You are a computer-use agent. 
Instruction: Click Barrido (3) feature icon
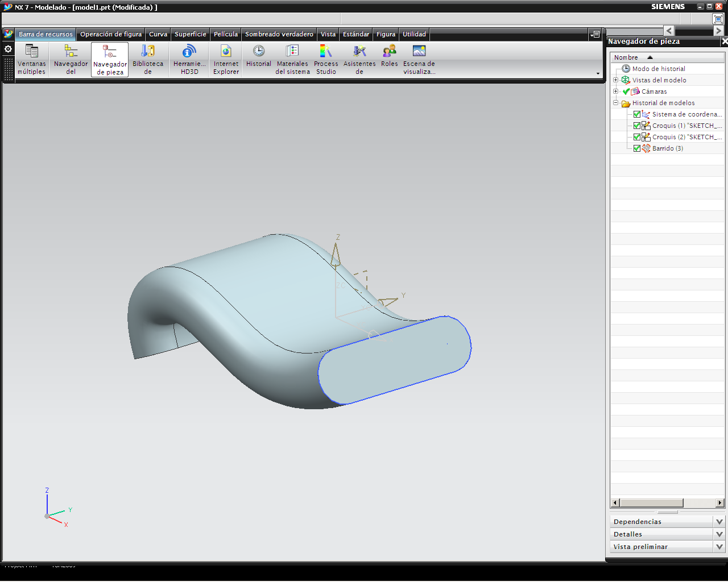pyautogui.click(x=646, y=148)
